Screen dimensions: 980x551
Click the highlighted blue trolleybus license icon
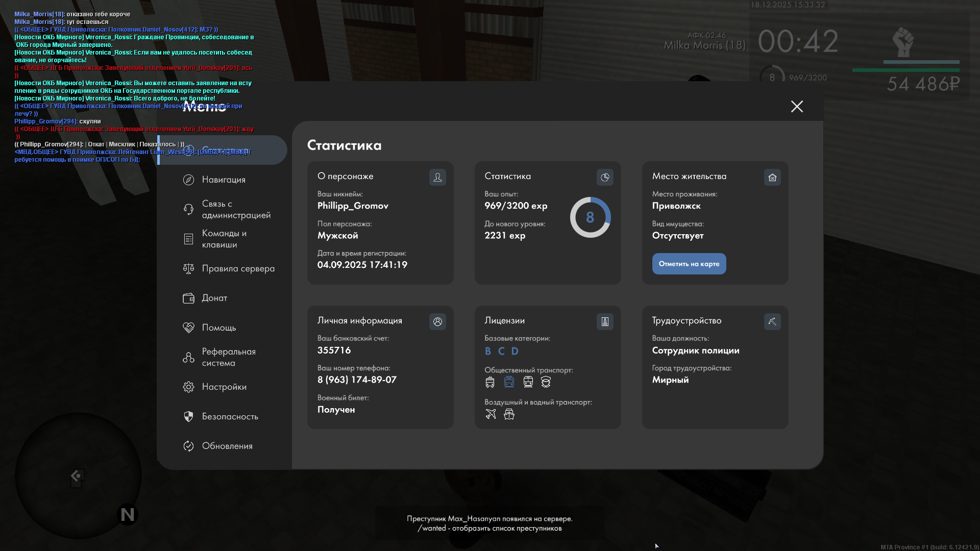pos(509,382)
